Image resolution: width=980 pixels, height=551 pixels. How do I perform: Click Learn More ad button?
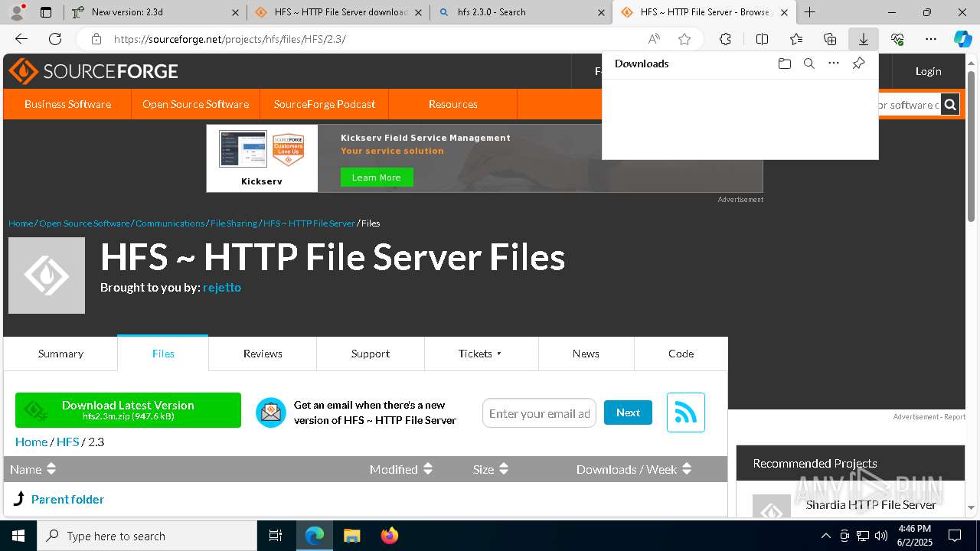376,178
